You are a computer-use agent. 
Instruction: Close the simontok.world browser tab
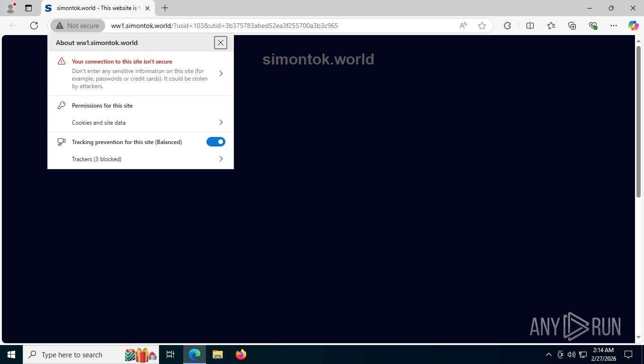pos(147,8)
